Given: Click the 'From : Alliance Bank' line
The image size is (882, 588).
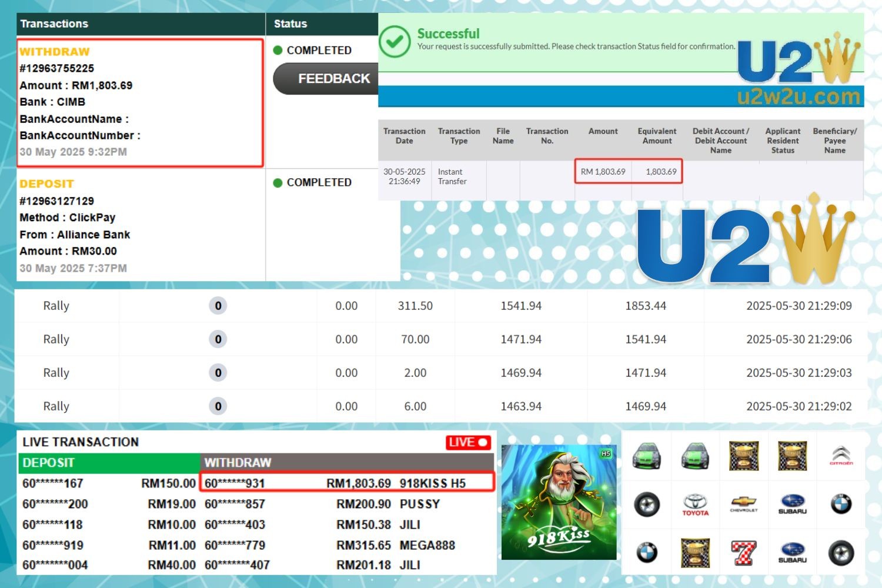Looking at the screenshot, I should [75, 235].
